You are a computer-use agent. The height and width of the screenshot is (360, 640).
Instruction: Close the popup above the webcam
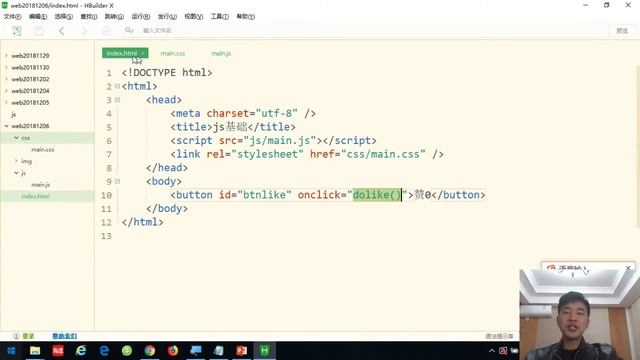pyautogui.click(x=628, y=268)
